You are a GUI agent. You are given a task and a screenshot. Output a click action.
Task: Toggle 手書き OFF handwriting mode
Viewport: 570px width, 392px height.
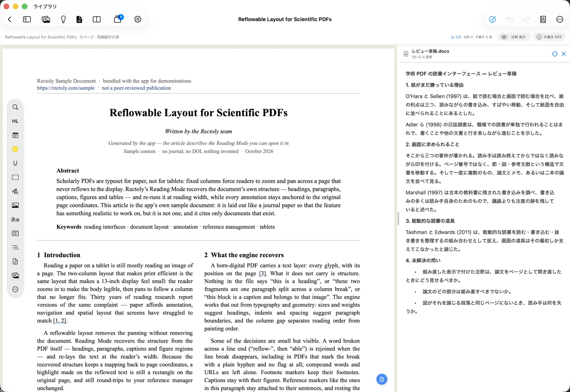[x=549, y=37]
